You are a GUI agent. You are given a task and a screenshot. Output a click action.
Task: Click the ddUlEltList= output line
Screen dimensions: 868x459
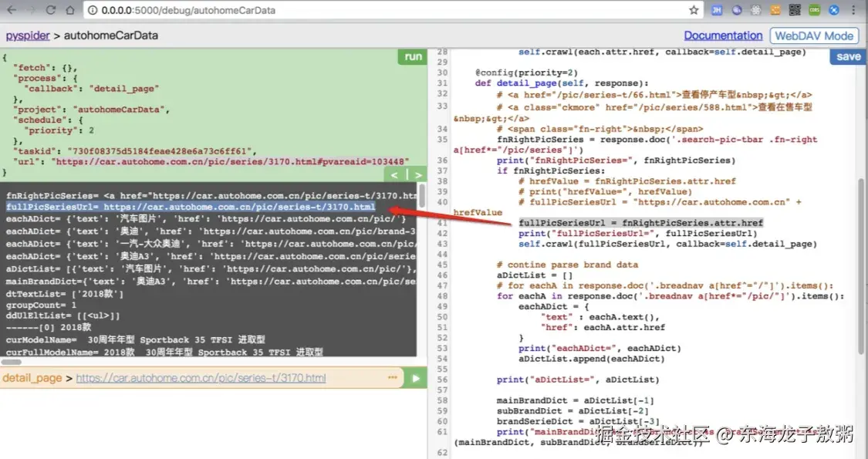coord(63,316)
